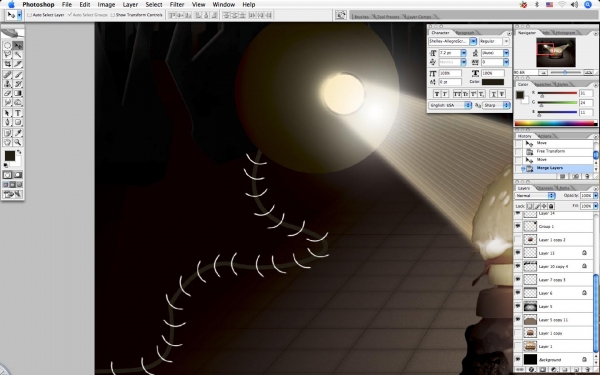Select the Smudge tool

click(x=7, y=102)
